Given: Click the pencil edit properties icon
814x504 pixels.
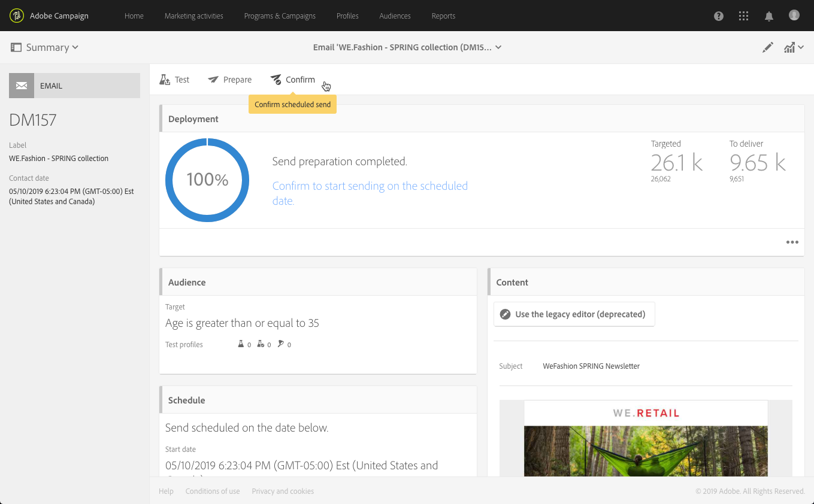Looking at the screenshot, I should point(768,47).
